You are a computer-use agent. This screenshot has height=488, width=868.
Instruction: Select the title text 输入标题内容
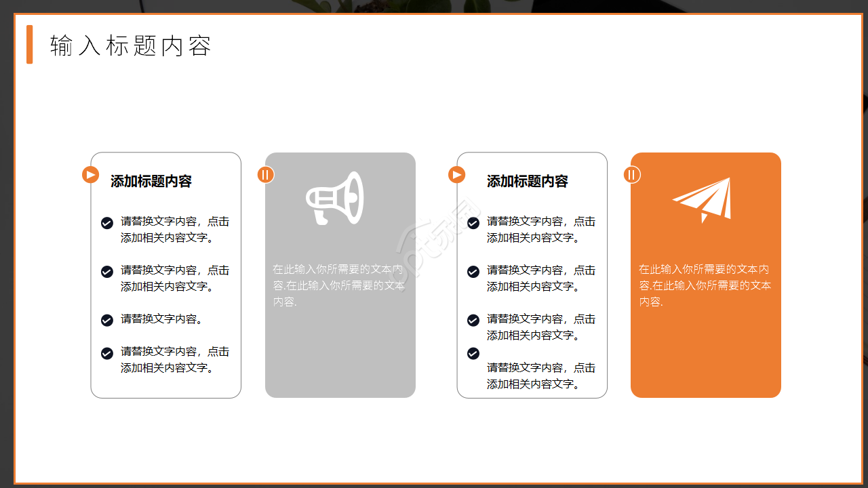pos(130,46)
